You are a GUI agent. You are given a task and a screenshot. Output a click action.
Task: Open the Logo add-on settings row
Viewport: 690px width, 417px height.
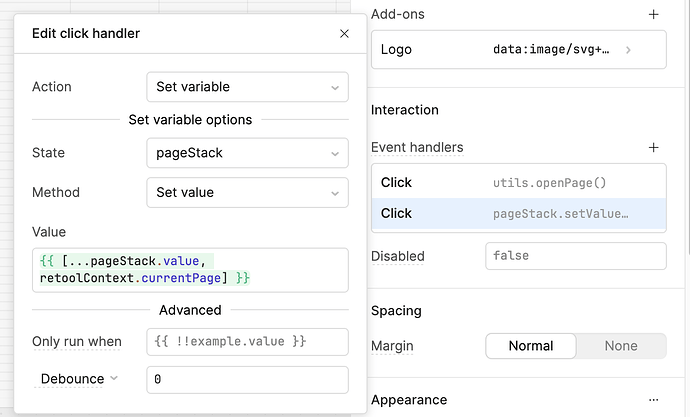(x=519, y=49)
